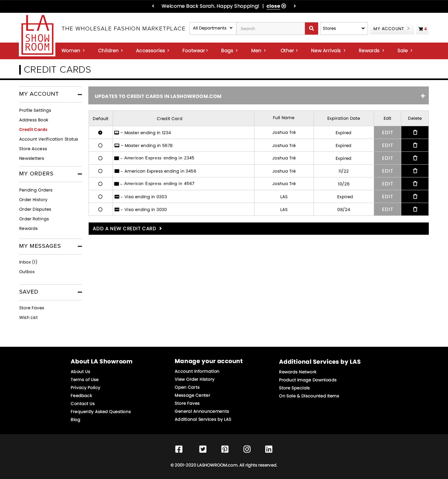Delete the Master card ending in 1234
448x479 pixels.
point(415,133)
